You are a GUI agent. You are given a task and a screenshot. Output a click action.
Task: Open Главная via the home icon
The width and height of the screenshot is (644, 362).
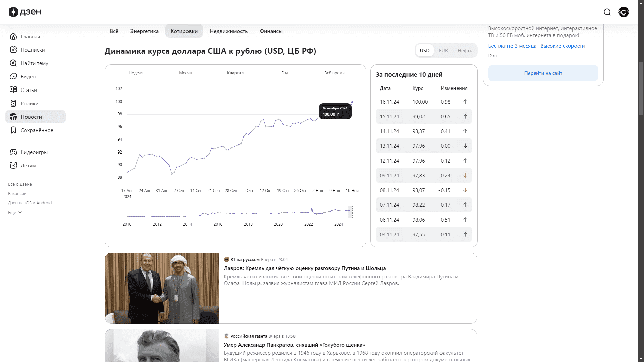13,36
